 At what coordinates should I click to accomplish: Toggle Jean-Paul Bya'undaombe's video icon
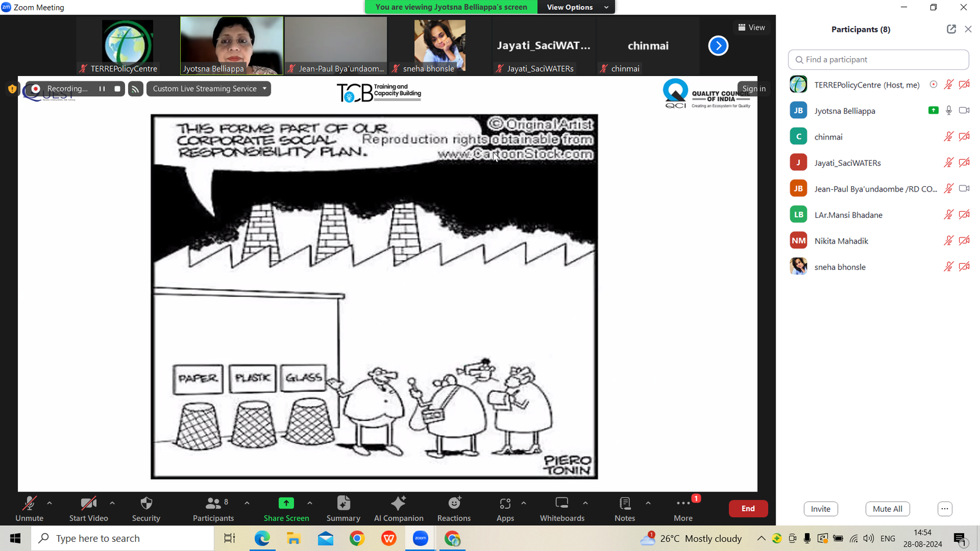click(964, 189)
